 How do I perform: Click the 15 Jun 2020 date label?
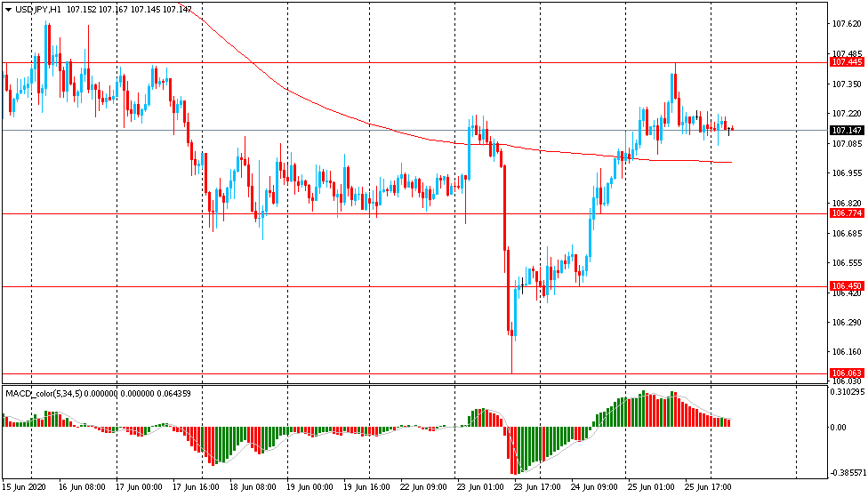tap(24, 487)
